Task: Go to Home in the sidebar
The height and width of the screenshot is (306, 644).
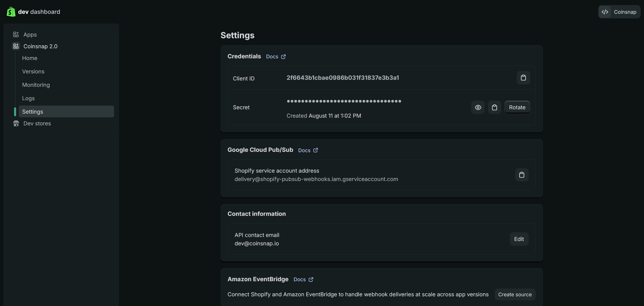Action: (x=30, y=58)
